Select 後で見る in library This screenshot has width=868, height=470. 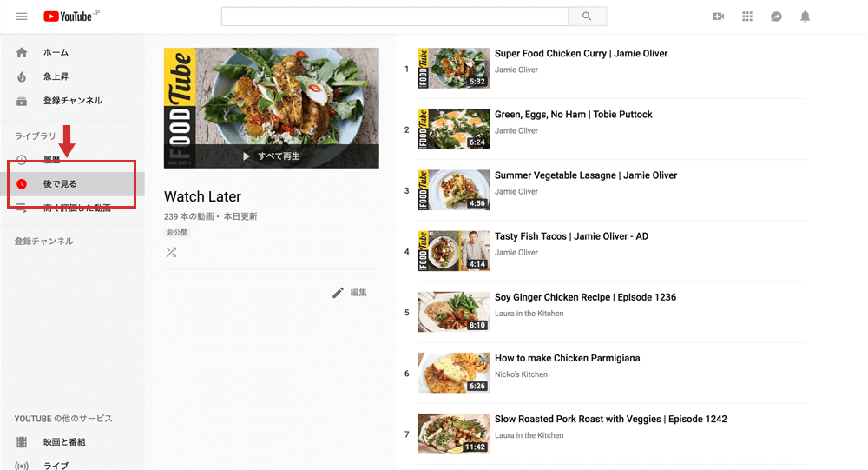coord(60,184)
